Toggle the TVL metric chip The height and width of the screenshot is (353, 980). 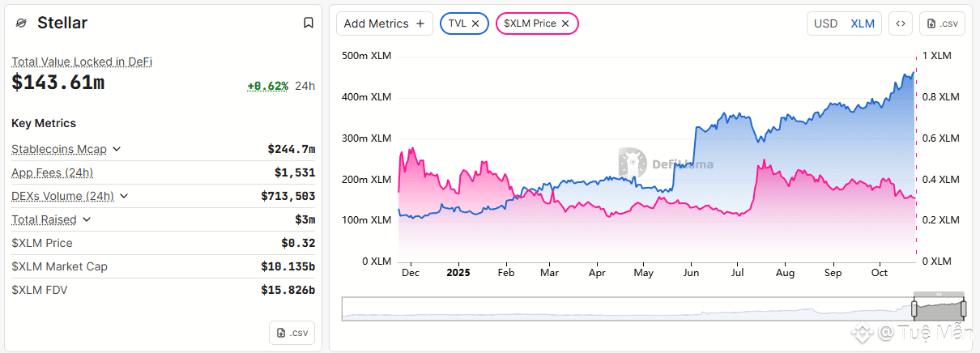tap(458, 23)
